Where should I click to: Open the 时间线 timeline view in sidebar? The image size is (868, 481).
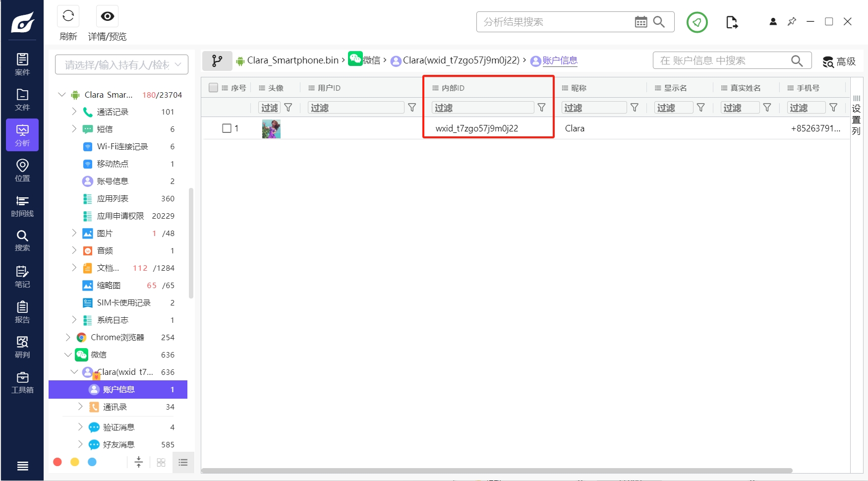pyautogui.click(x=22, y=206)
